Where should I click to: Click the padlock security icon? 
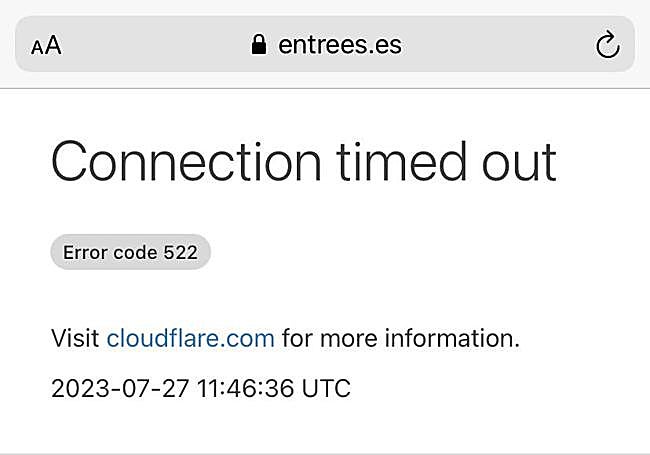click(259, 45)
